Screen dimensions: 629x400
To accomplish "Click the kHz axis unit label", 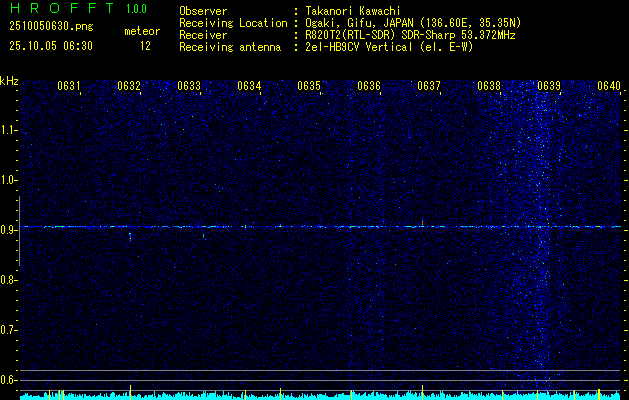I will pyautogui.click(x=9, y=81).
